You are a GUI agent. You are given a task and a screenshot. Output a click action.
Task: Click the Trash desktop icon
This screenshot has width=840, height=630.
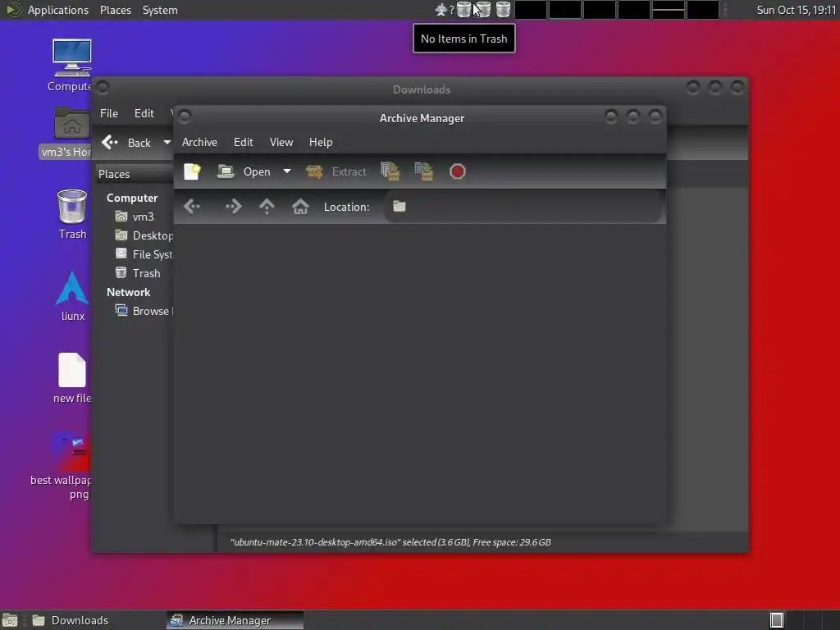72,214
